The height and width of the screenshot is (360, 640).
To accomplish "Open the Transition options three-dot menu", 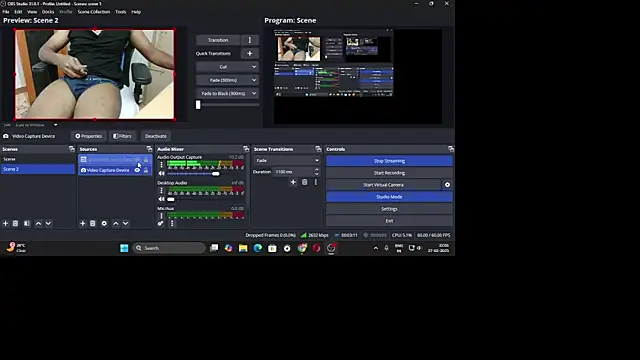I will tap(250, 40).
